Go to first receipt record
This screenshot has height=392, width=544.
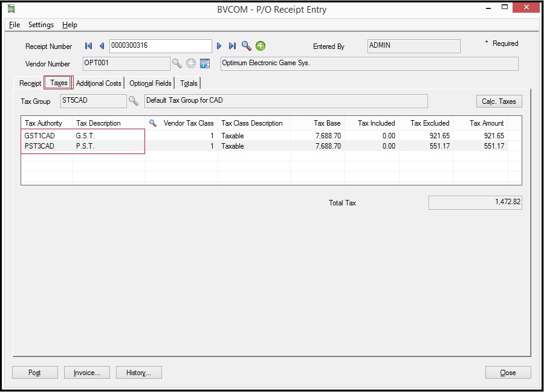click(x=89, y=46)
